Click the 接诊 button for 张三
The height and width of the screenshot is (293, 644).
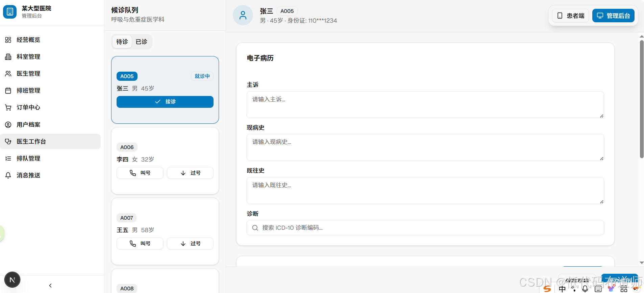165,102
